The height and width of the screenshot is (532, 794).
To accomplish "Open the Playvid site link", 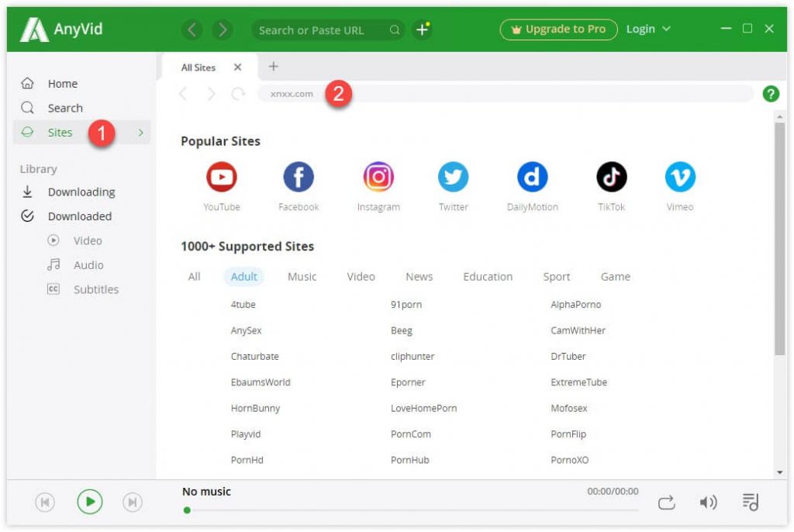I will (246, 434).
